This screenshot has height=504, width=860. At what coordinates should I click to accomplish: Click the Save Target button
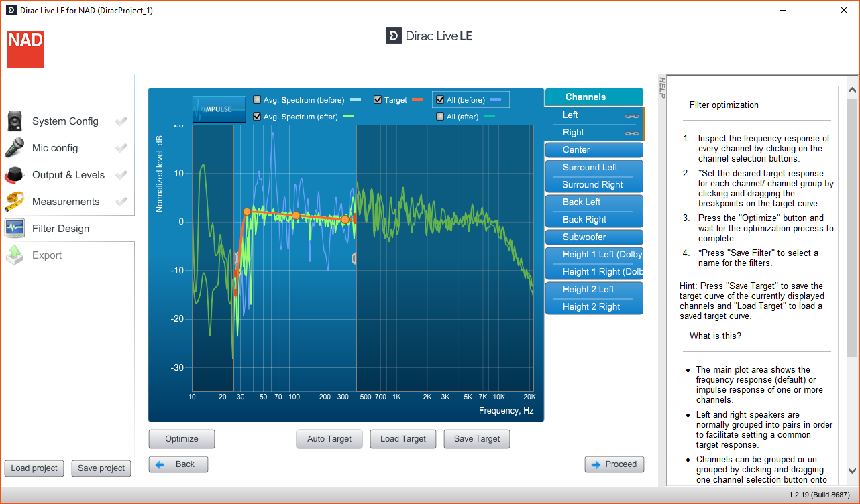(477, 439)
